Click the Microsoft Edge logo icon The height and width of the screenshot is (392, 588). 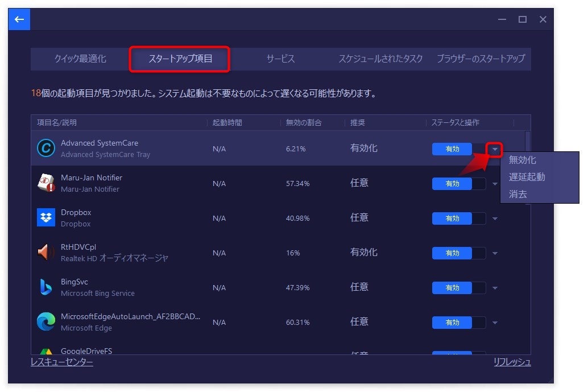(x=46, y=321)
